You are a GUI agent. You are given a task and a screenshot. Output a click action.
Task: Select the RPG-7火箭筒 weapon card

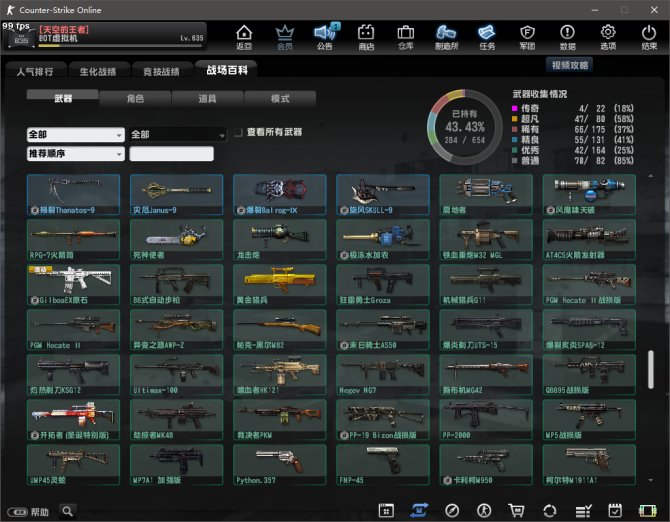tap(73, 240)
